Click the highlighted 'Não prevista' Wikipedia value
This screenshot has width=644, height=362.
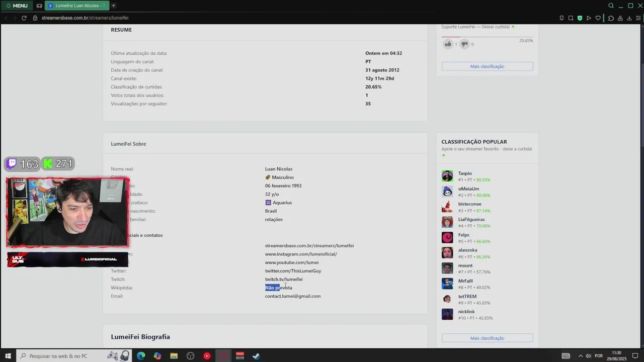click(278, 288)
